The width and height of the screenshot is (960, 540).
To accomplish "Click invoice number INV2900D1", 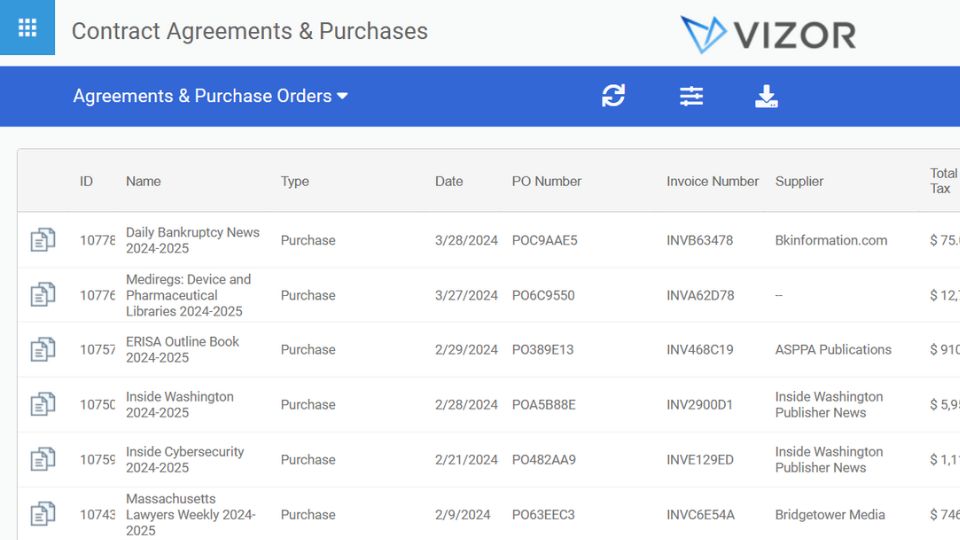I will coord(699,405).
